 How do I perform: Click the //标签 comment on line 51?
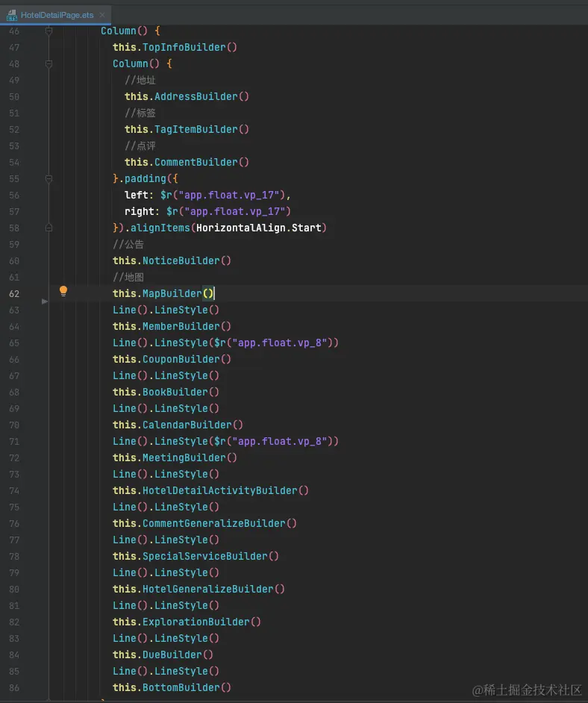tap(140, 113)
